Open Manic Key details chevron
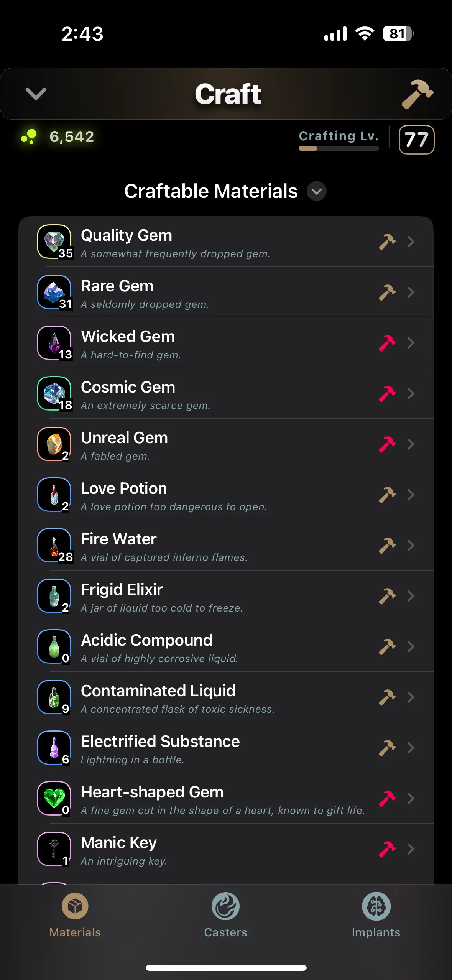Image resolution: width=452 pixels, height=980 pixels. coord(411,849)
